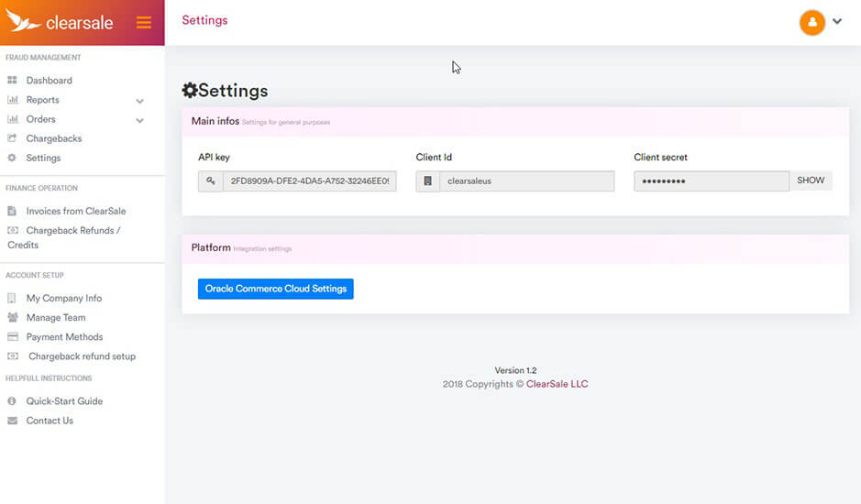Open Invoices from ClearSale menu item
Screen dimensions: 861x504
coord(75,211)
